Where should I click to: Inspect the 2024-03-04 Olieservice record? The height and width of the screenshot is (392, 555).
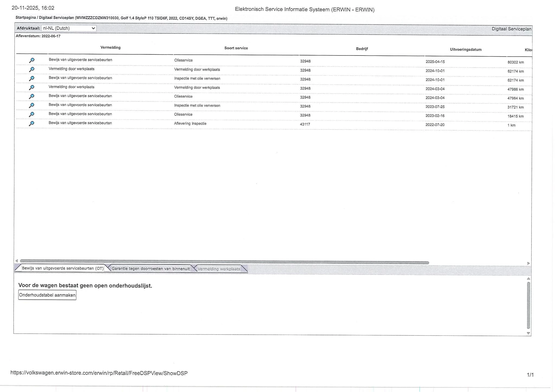pos(32,96)
